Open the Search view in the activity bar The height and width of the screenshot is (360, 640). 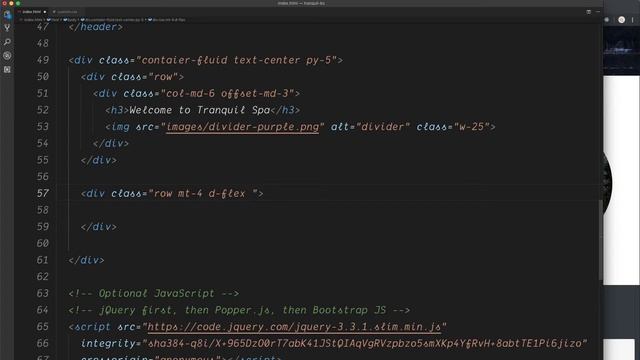pyautogui.click(x=7, y=42)
